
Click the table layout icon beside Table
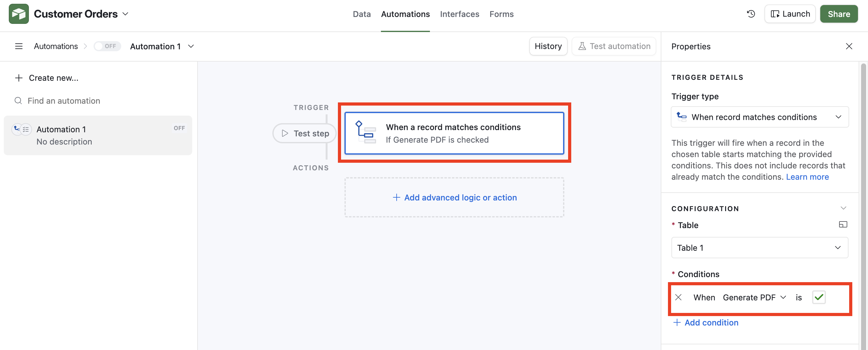click(x=843, y=225)
